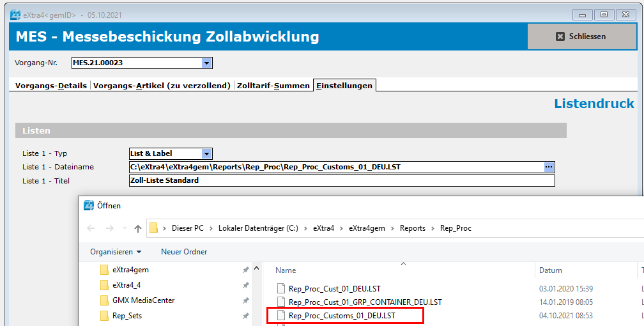Navigate to Reports breadcrumb
644x326 pixels.
[413, 228]
